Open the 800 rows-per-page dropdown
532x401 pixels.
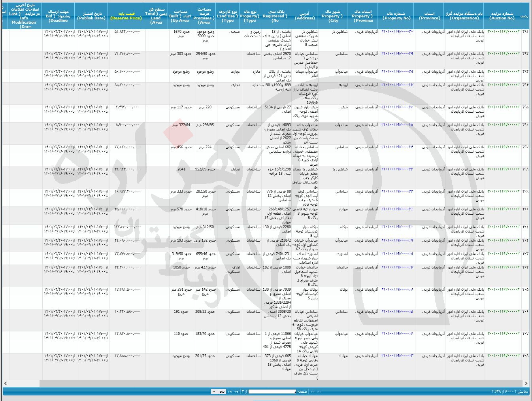[x=219, y=392]
